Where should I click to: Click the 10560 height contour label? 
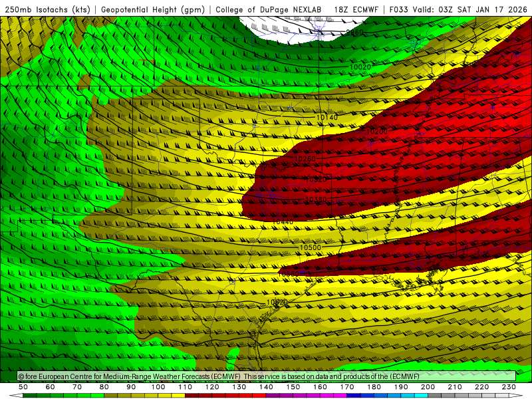pyautogui.click(x=289, y=273)
